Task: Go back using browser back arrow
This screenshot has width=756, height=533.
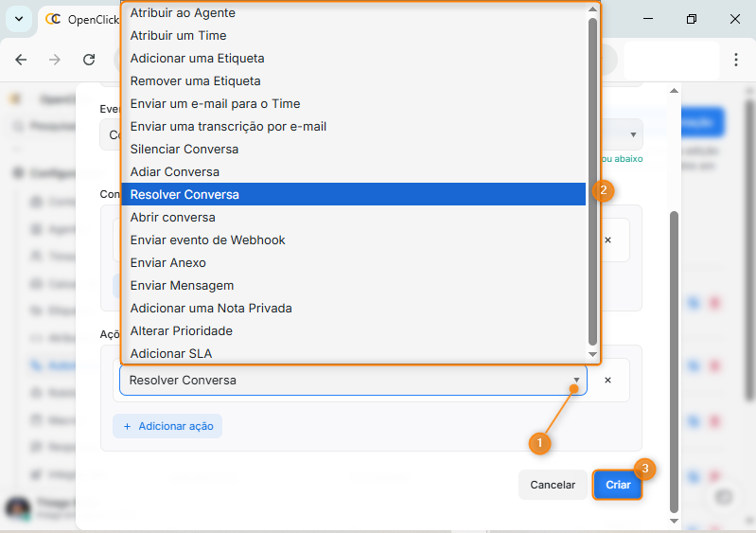Action: [x=21, y=60]
